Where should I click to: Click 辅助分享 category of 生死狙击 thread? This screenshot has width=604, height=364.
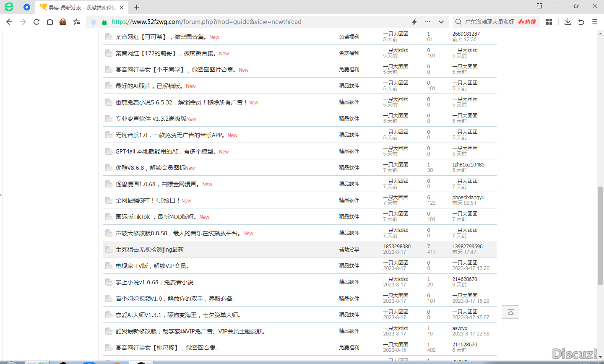(349, 249)
